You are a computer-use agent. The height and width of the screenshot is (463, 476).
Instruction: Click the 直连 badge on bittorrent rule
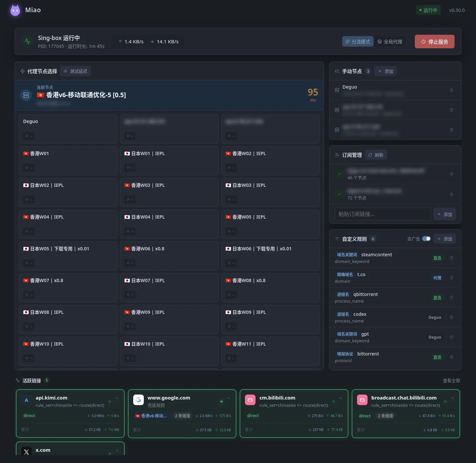click(437, 357)
